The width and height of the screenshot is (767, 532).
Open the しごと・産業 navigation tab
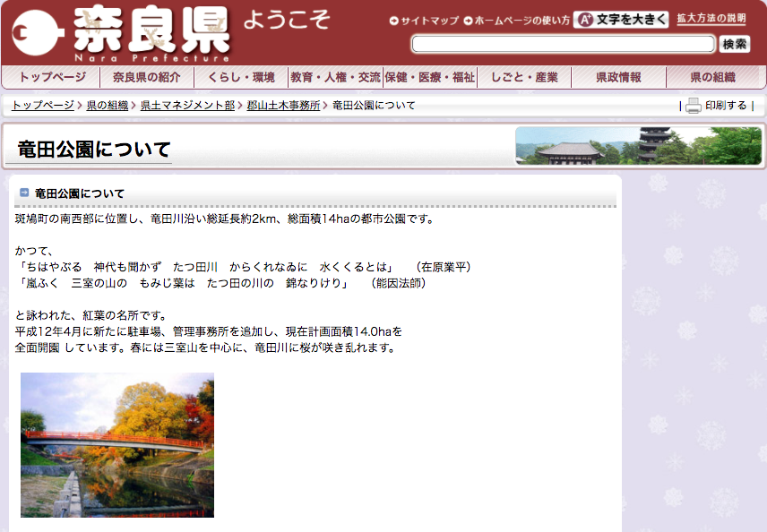(x=524, y=77)
